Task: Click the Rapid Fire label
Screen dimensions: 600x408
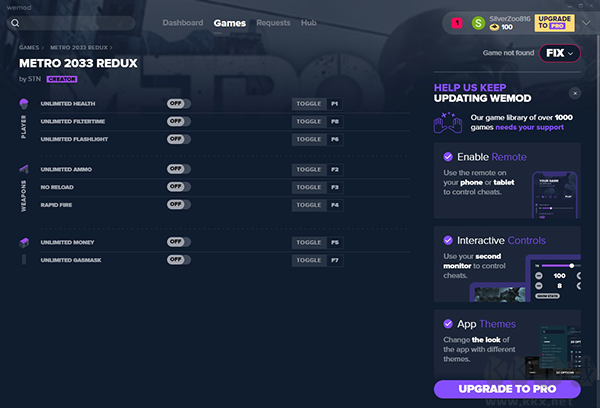Action: 56,205
